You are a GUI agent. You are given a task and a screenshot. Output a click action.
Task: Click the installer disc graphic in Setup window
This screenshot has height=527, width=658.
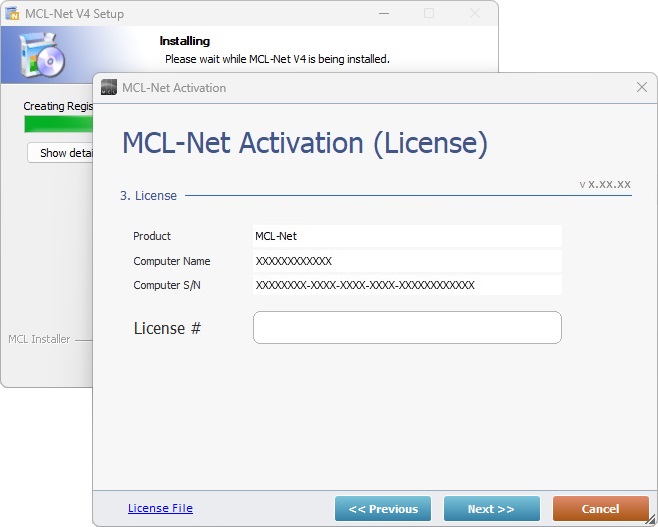pos(42,55)
